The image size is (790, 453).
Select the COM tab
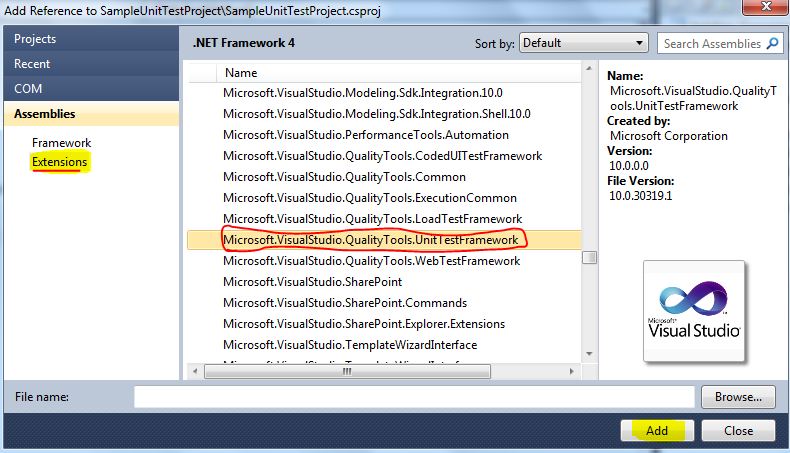(91, 89)
